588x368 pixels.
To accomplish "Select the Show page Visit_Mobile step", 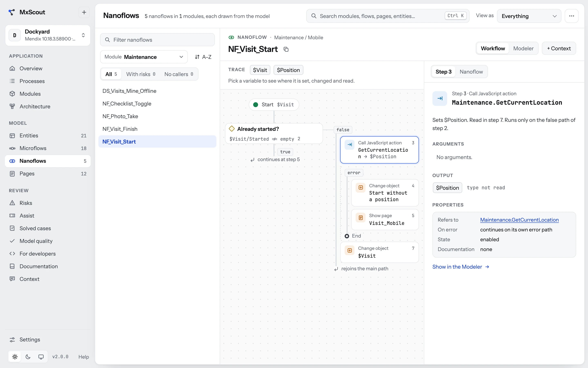I will coord(385,220).
